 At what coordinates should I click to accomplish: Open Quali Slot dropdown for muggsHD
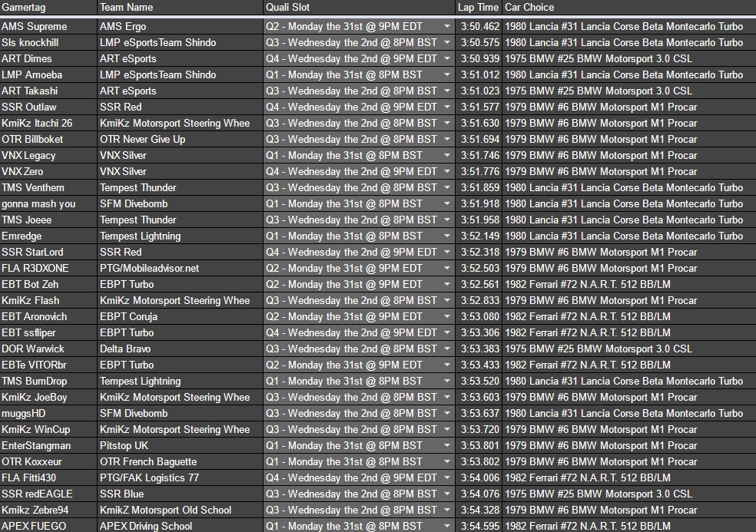tap(447, 414)
